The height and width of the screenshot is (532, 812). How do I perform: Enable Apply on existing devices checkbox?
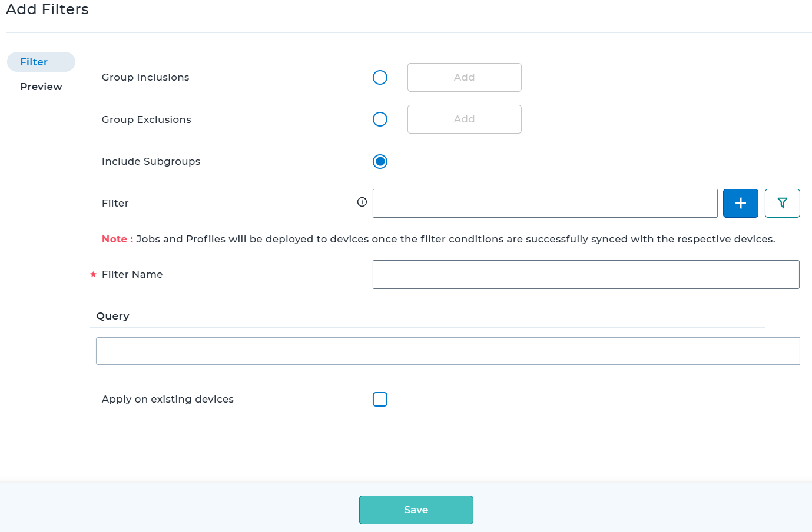pos(380,399)
